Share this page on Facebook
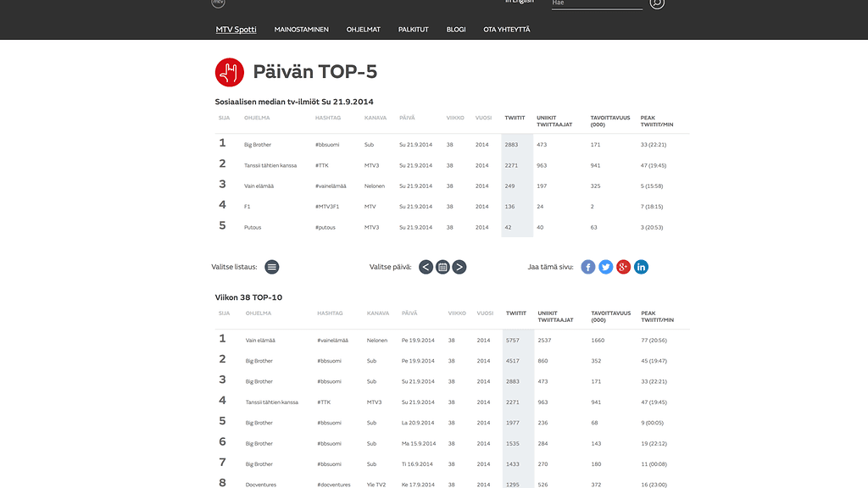This screenshot has width=868, height=488. click(588, 267)
